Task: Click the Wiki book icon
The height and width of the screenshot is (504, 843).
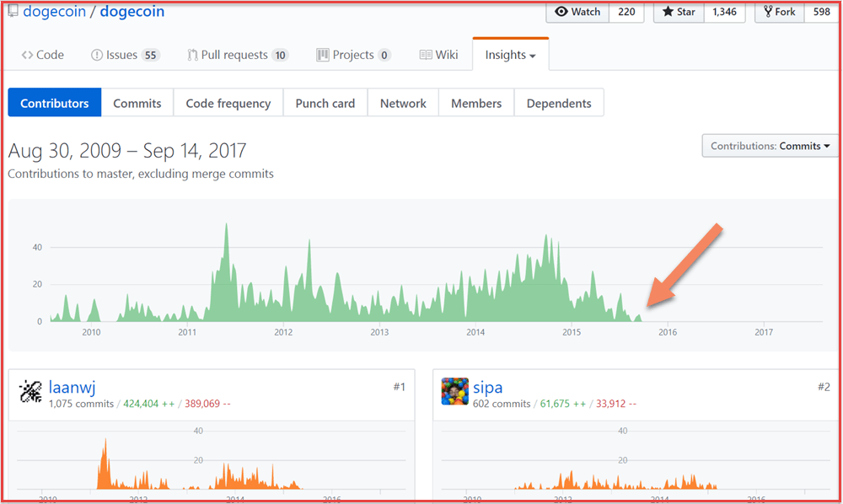Action: pyautogui.click(x=425, y=55)
